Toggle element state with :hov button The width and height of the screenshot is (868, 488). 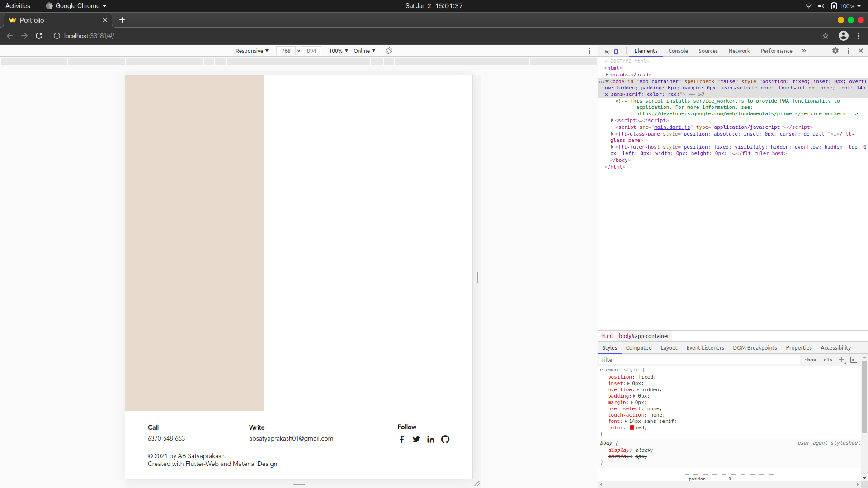coord(811,360)
